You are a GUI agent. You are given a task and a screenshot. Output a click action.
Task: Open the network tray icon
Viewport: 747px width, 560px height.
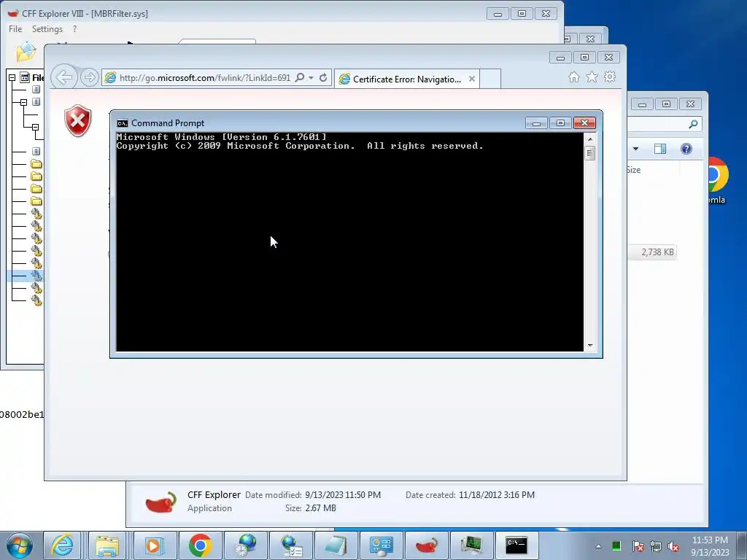pos(656,546)
